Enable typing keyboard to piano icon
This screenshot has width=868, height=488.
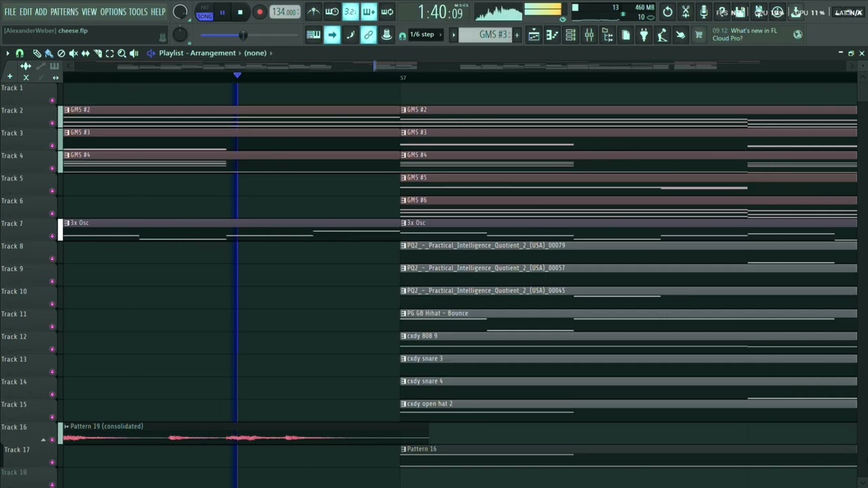tap(313, 35)
